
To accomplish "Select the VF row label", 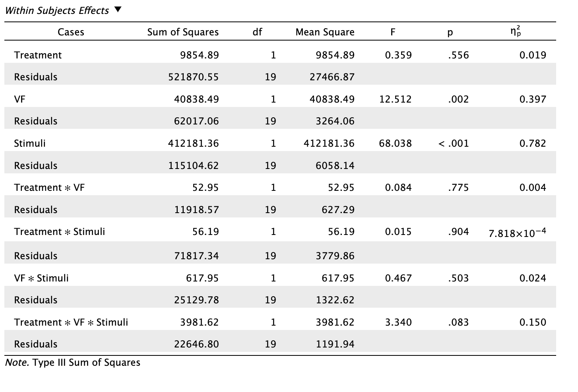I will [19, 99].
